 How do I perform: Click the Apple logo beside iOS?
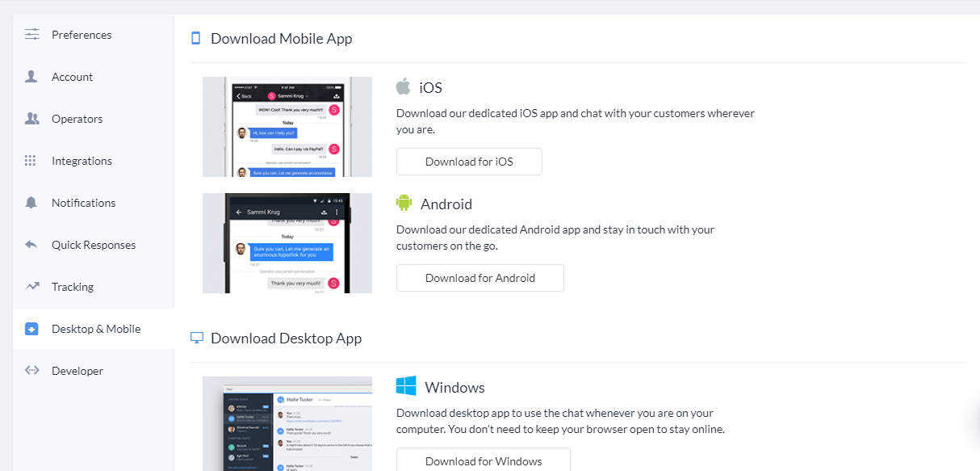click(404, 86)
